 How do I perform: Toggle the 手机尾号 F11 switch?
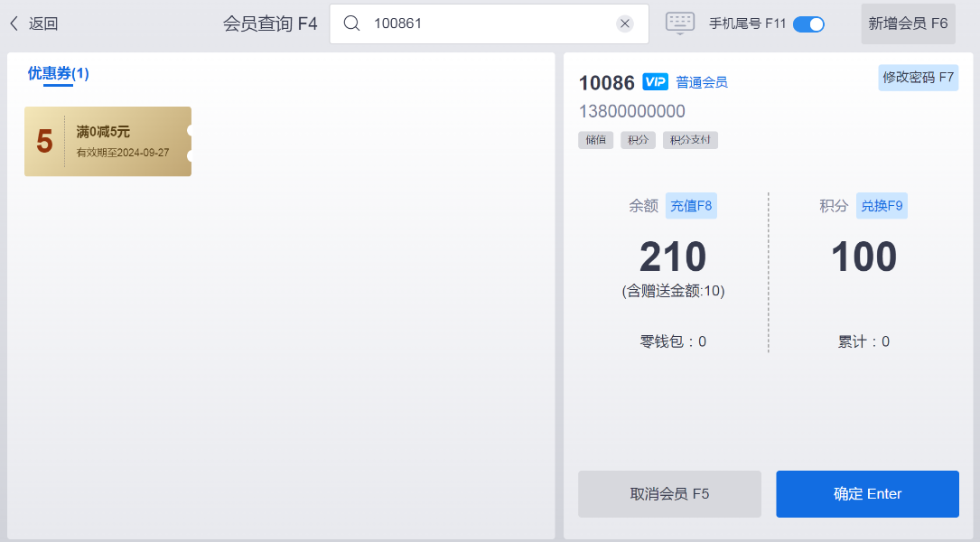tap(808, 24)
